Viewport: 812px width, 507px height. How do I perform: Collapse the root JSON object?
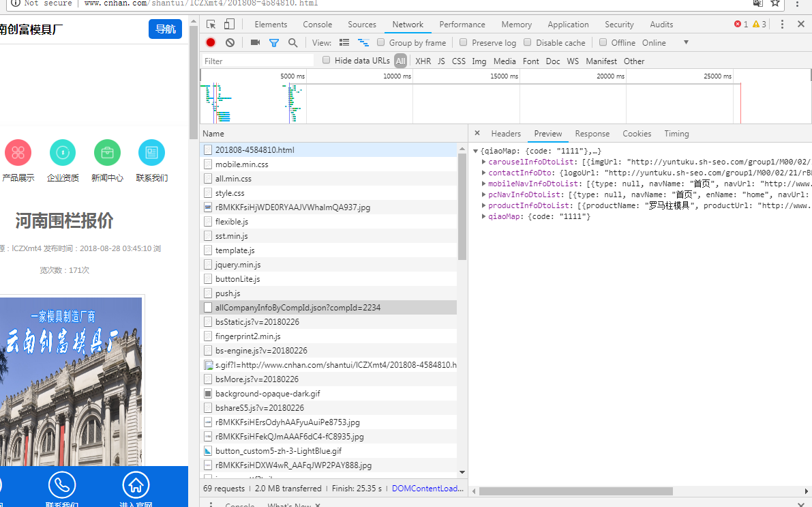pyautogui.click(x=475, y=151)
